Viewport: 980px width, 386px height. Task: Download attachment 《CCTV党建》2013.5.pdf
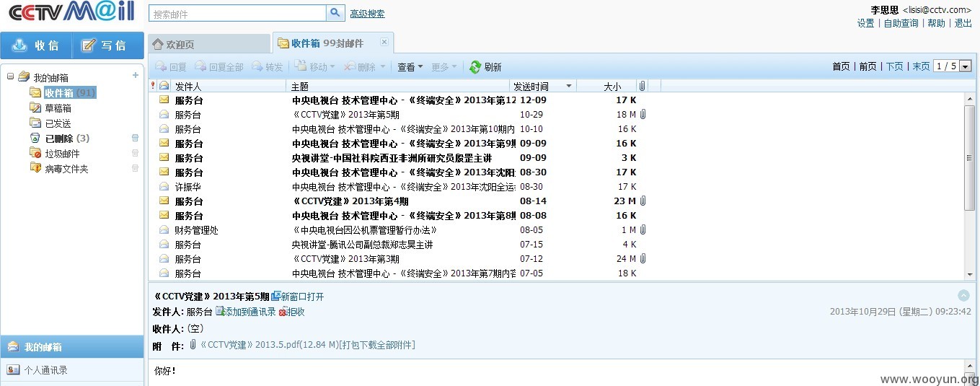(270, 345)
